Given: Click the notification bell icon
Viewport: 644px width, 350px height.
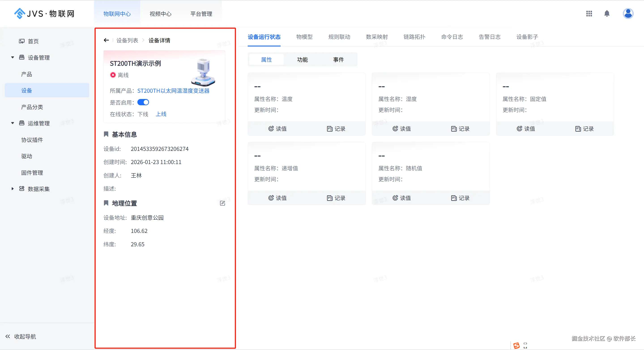Looking at the screenshot, I should click(x=607, y=14).
